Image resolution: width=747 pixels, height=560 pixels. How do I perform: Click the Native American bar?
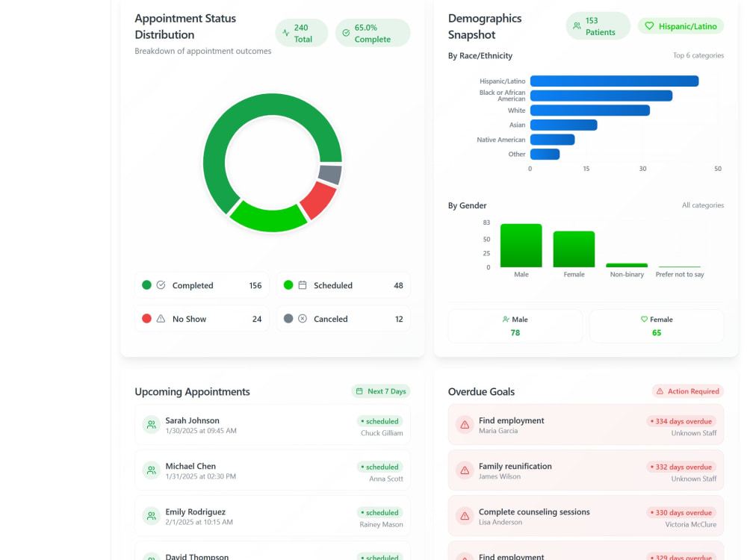click(x=552, y=140)
